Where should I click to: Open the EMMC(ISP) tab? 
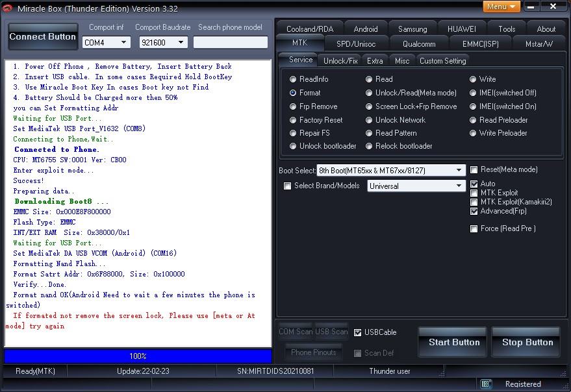(x=480, y=44)
